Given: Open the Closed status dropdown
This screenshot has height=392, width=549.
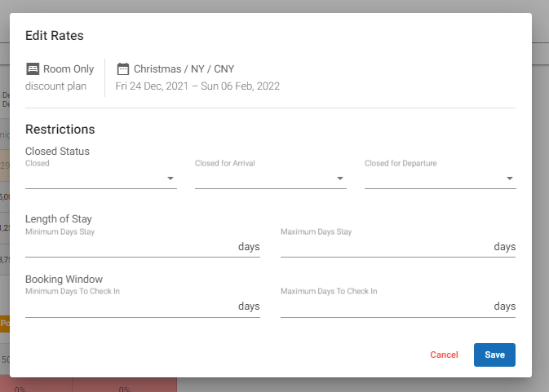Looking at the screenshot, I should coord(100,178).
